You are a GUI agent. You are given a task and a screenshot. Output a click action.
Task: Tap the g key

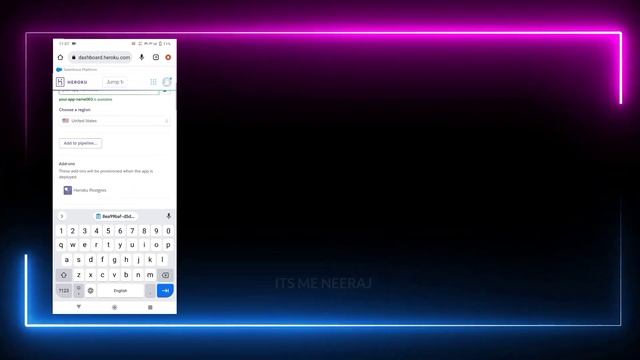pos(114,260)
